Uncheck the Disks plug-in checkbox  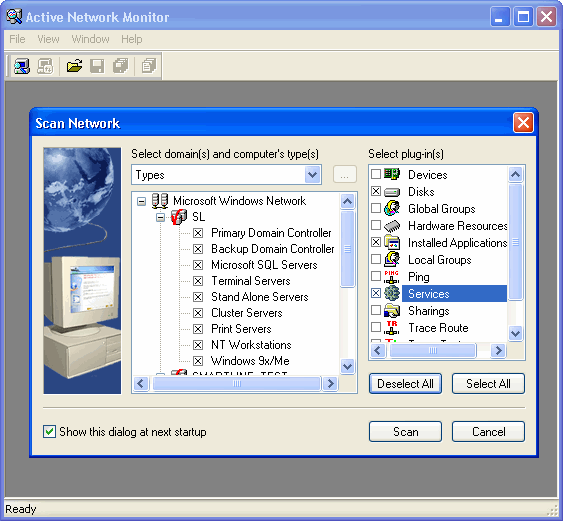pyautogui.click(x=376, y=191)
